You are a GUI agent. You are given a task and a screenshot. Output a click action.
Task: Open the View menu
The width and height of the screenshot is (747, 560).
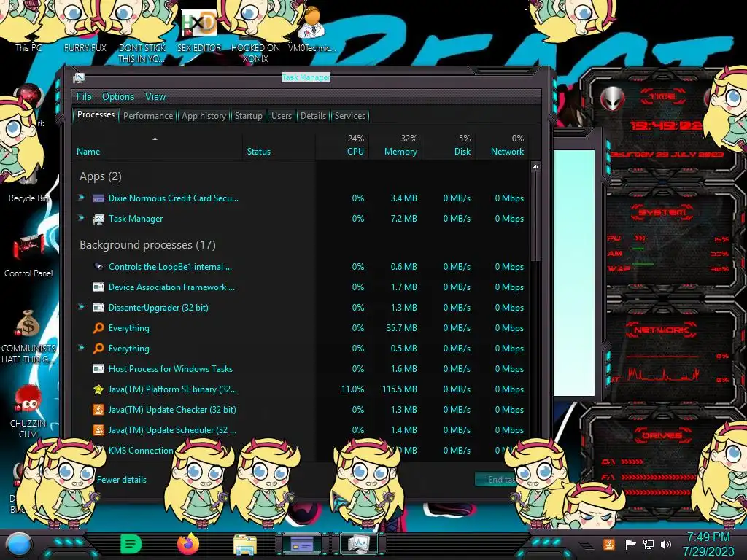click(x=155, y=97)
